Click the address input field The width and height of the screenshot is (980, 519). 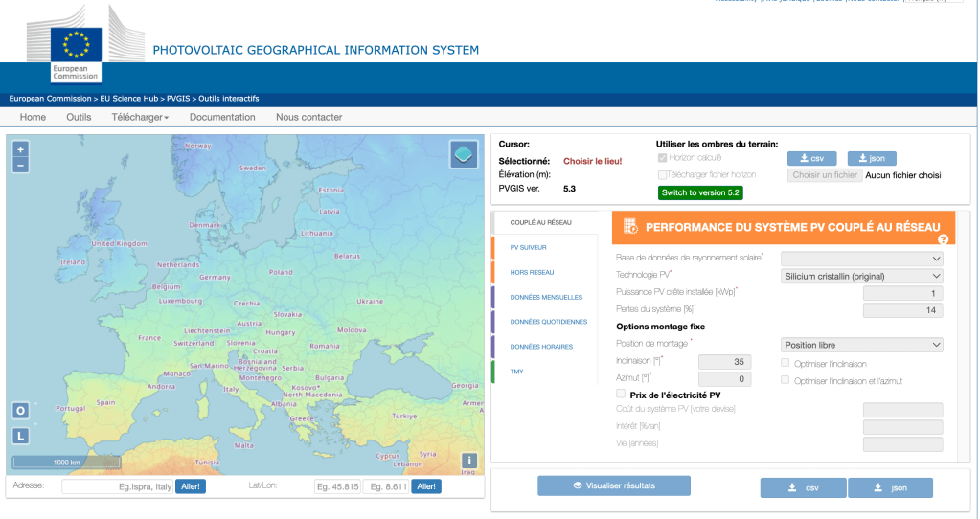(119, 486)
